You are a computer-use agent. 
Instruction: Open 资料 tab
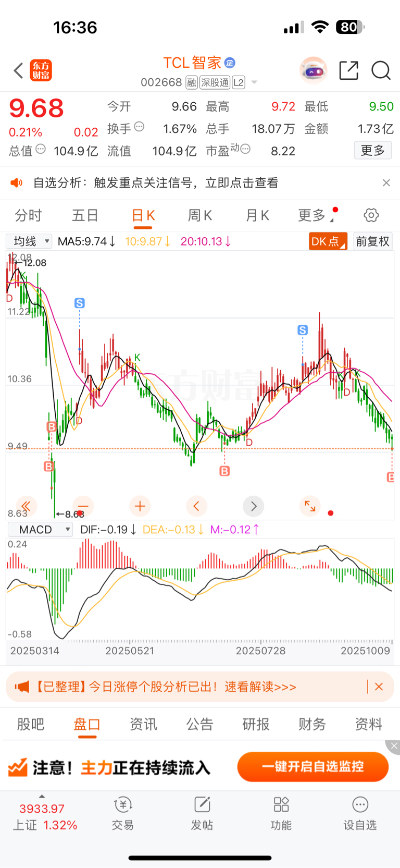point(368,724)
